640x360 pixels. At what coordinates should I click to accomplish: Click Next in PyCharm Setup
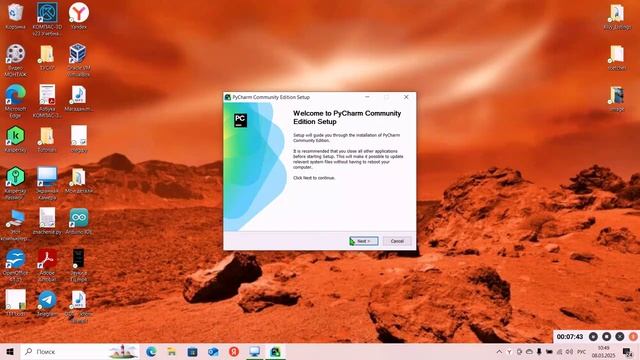363,241
